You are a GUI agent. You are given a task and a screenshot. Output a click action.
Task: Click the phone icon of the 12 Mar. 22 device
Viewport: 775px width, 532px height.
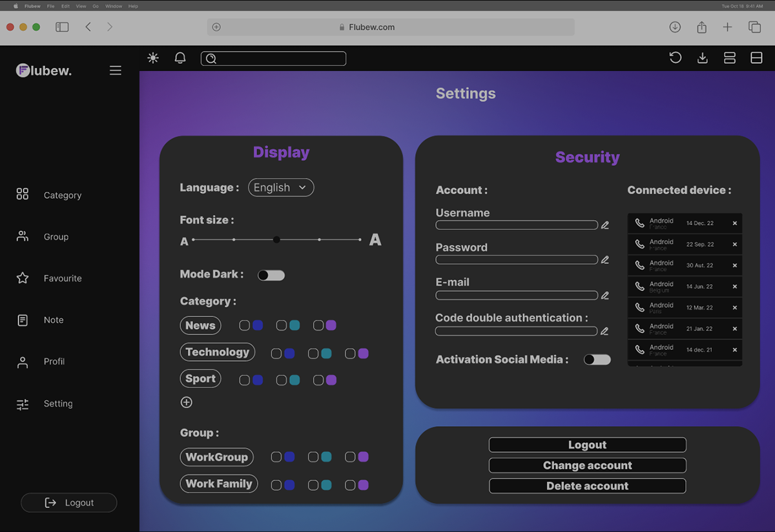(639, 307)
